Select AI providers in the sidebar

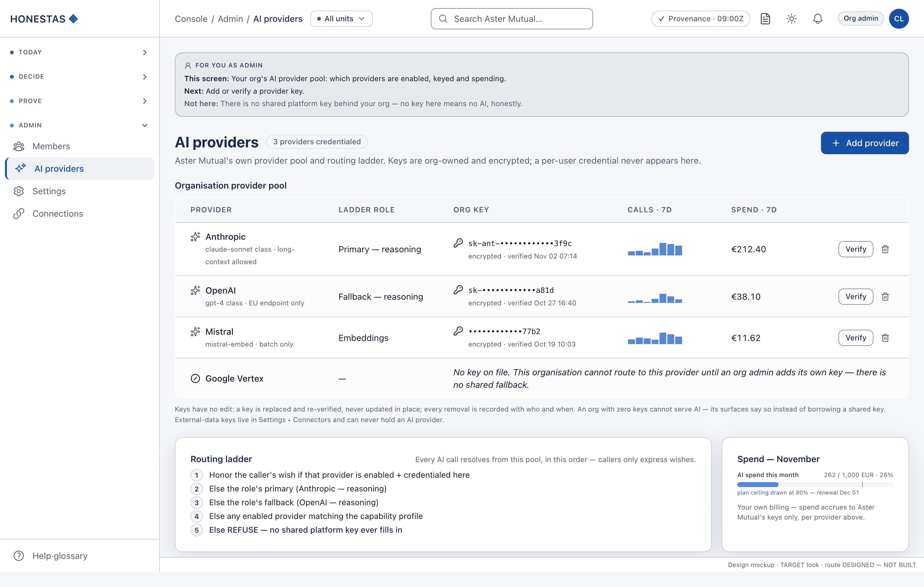[80, 169]
